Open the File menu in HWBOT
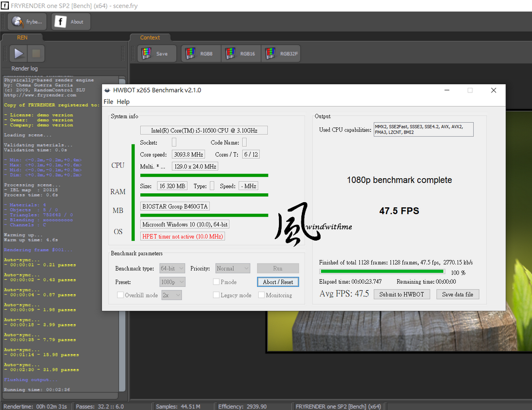 [x=108, y=102]
